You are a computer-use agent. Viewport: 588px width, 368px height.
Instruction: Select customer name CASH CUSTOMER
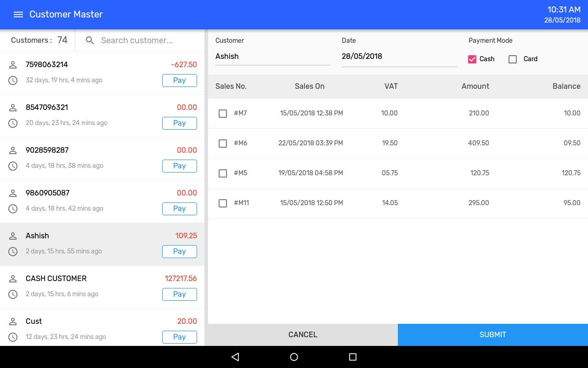pos(56,279)
